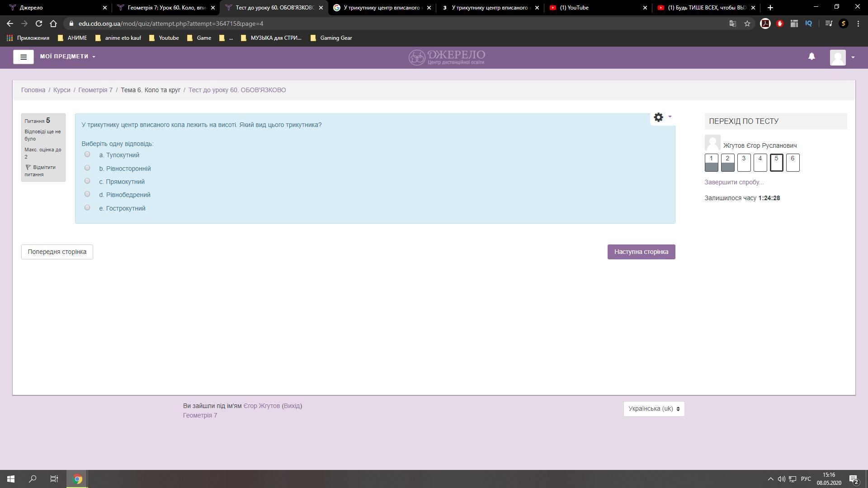Click the Наступна сторінка button
The image size is (868, 488).
641,252
